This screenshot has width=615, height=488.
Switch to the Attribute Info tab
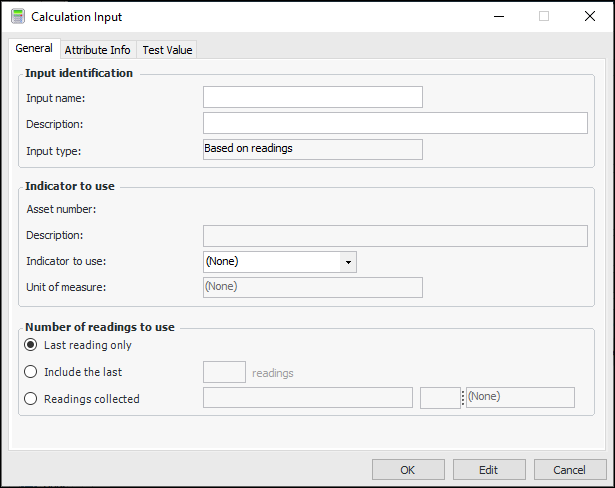click(x=97, y=50)
